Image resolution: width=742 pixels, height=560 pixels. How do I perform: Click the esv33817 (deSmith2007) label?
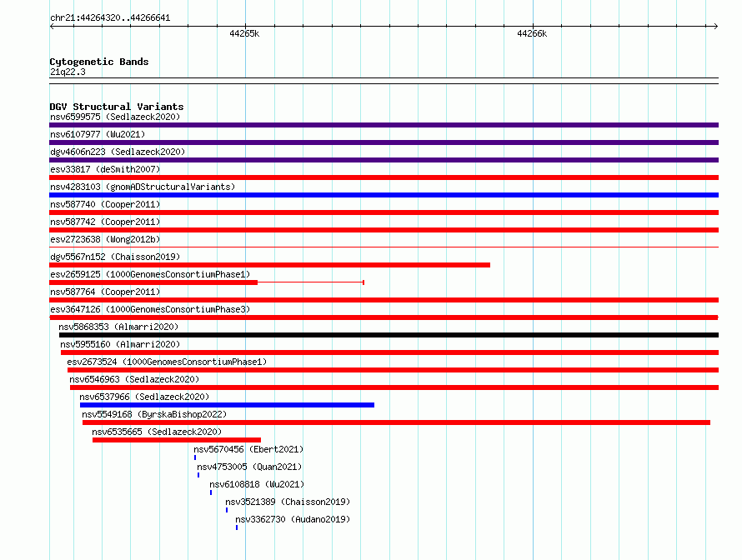pyautogui.click(x=105, y=169)
